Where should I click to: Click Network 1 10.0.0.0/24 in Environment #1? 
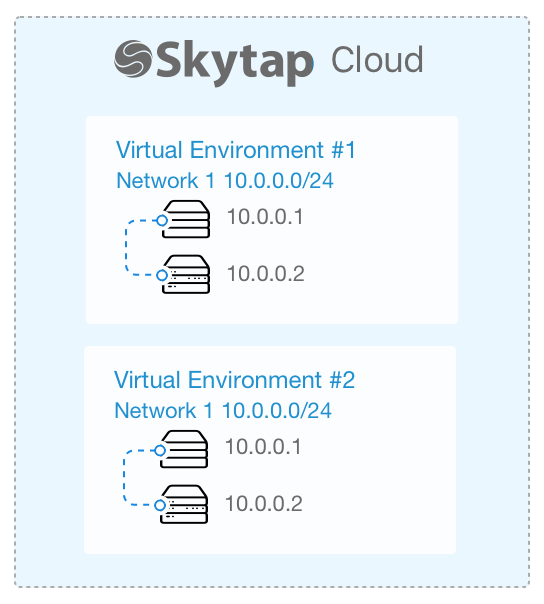225,180
